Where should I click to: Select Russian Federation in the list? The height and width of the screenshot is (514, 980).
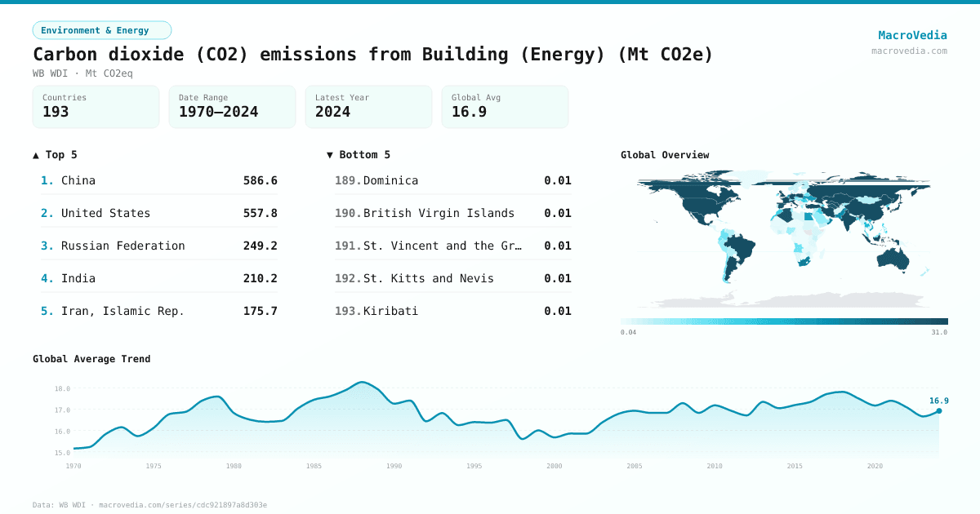pyautogui.click(x=159, y=246)
